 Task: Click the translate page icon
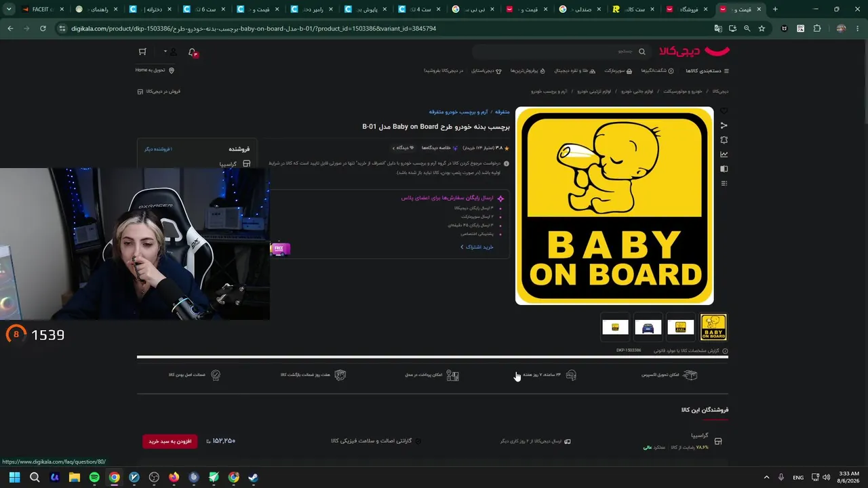(718, 28)
